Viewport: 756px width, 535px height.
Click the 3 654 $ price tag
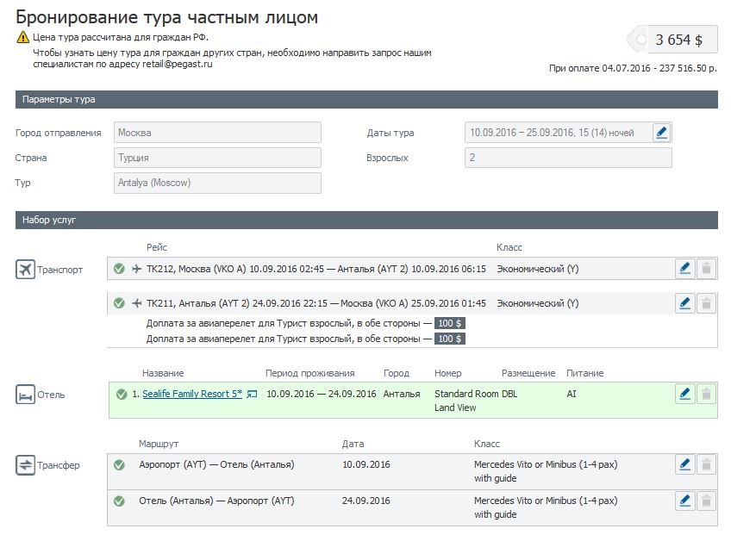pyautogui.click(x=672, y=40)
